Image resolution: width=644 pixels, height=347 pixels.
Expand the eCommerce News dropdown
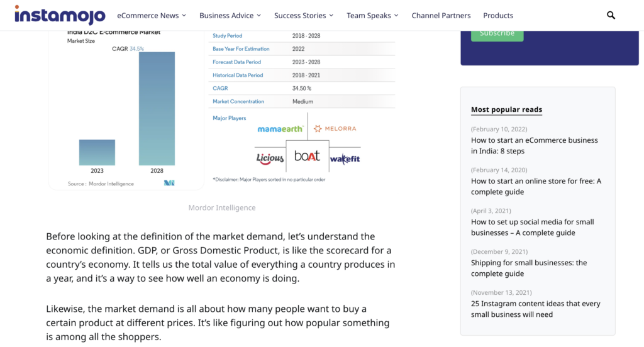(152, 15)
